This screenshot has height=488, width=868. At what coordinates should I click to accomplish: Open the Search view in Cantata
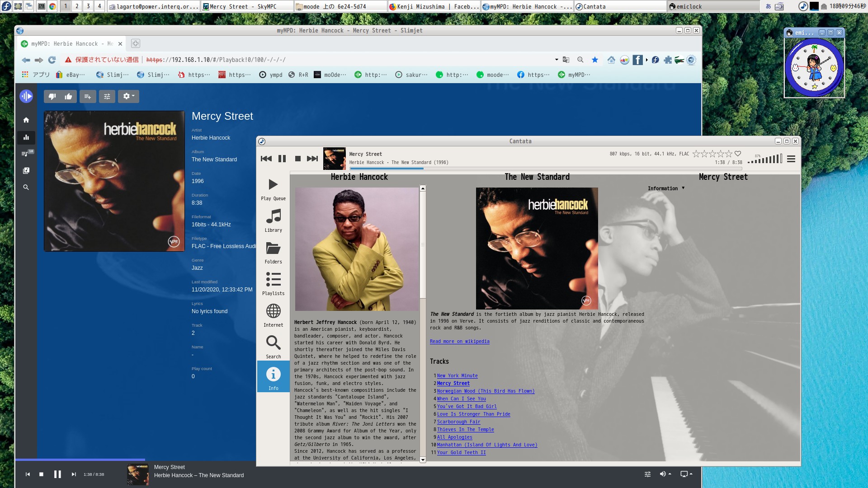[273, 347]
